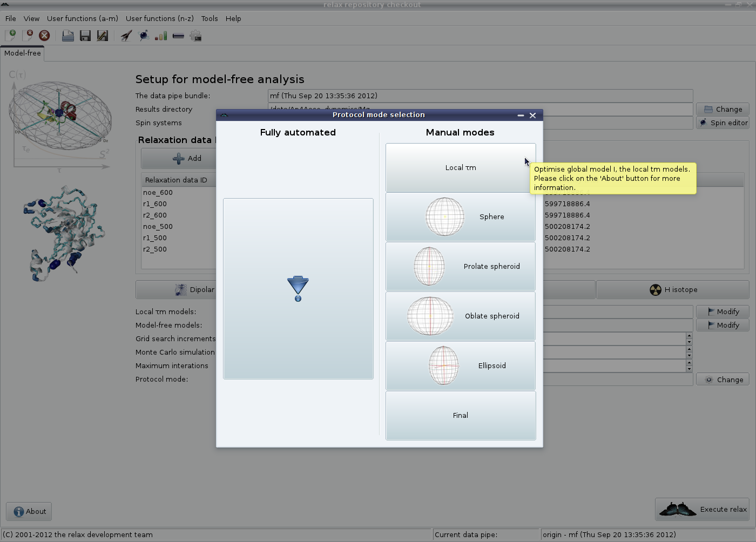Image resolution: width=756 pixels, height=542 pixels.
Task: Open the data pipe editor icon
Action: click(x=178, y=36)
